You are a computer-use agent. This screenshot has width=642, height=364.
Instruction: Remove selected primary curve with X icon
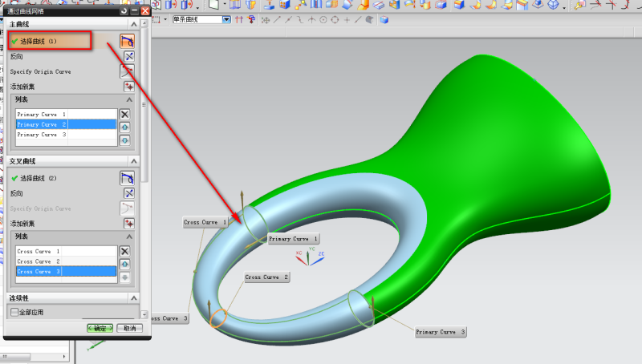124,115
